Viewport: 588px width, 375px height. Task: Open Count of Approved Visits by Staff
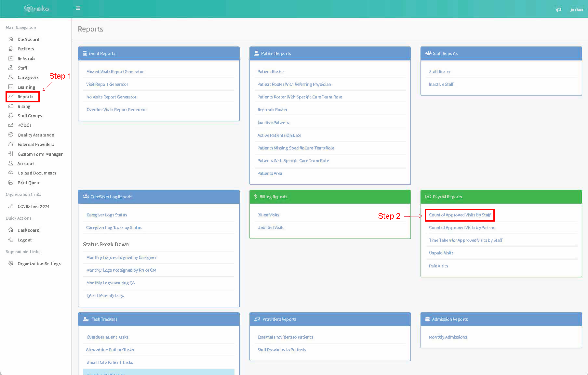pyautogui.click(x=460, y=215)
